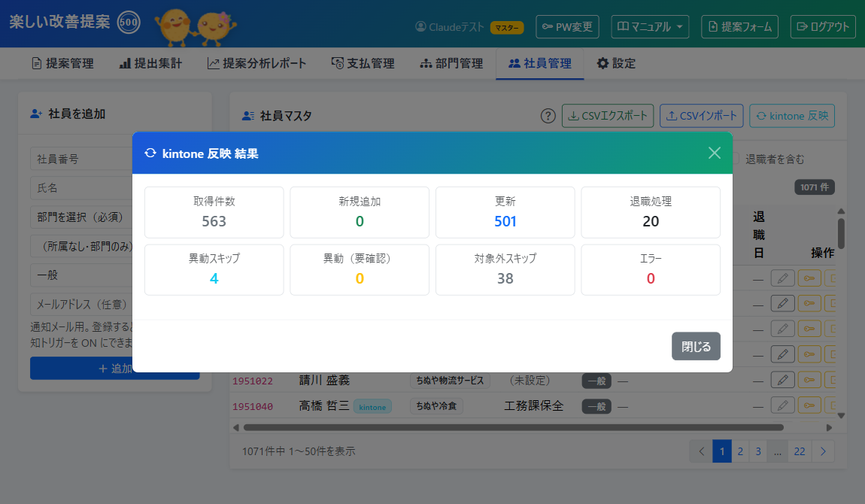Screen dimensions: 865x504
Task: Click the 更新 501 card
Action: (505, 212)
